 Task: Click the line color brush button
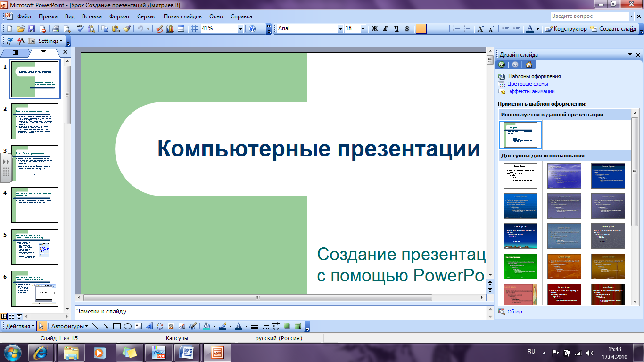[223, 326]
